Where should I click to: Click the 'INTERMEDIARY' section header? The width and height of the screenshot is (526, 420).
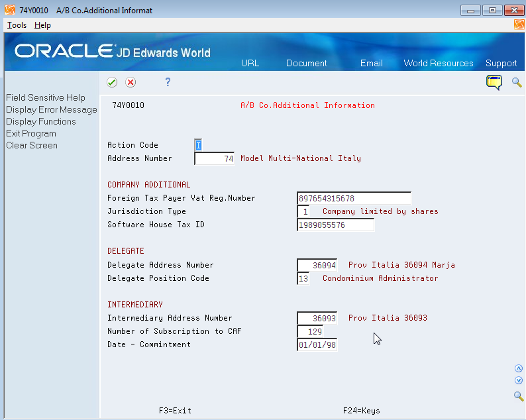click(x=135, y=304)
